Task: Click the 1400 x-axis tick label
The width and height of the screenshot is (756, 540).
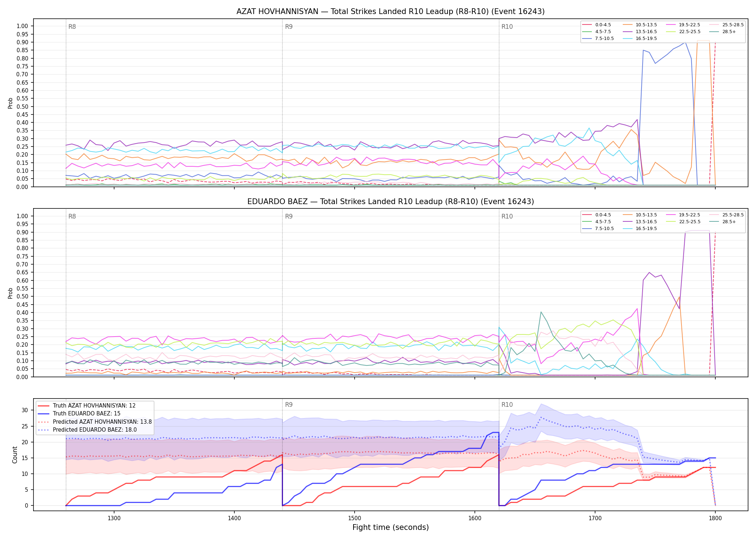Action: click(234, 518)
